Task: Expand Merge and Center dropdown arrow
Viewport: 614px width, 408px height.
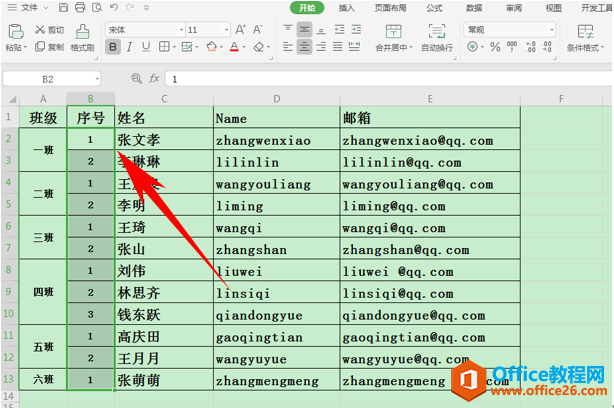Action: click(x=411, y=47)
